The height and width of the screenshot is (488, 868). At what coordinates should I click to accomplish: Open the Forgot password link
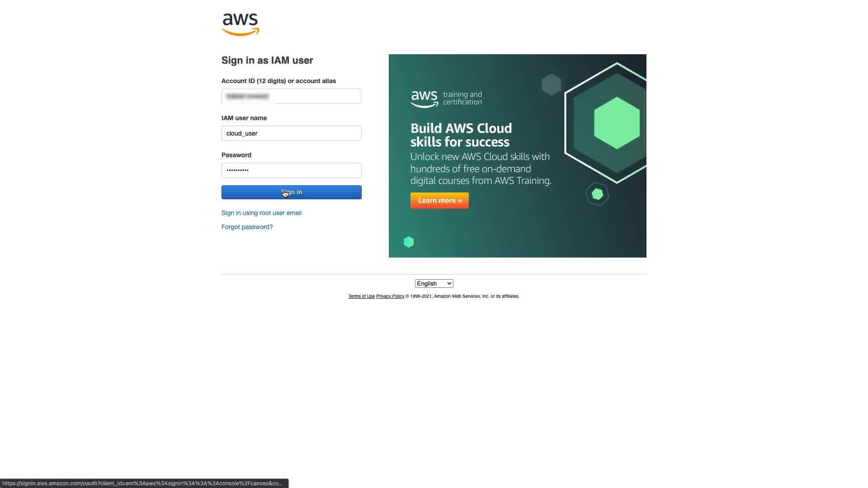coord(247,227)
